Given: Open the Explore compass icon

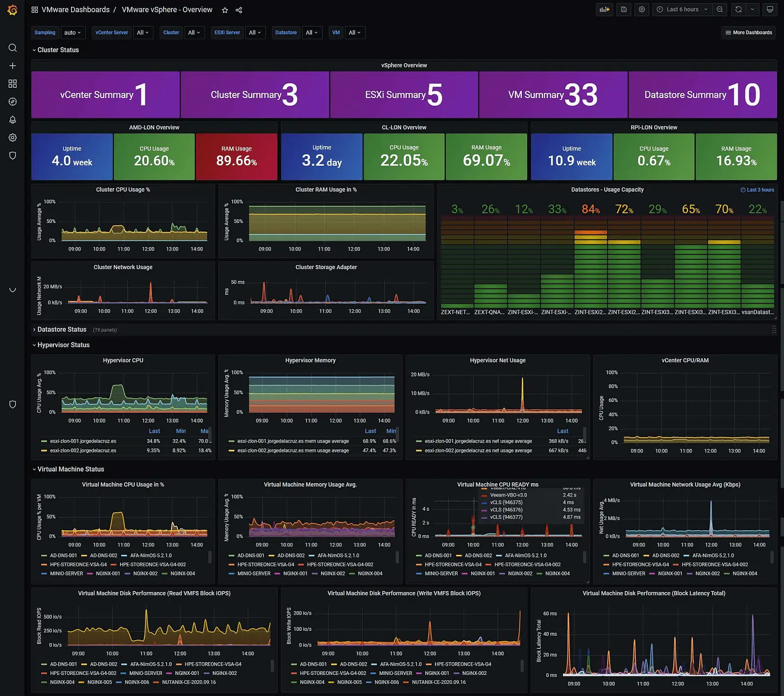Looking at the screenshot, I should (13, 101).
